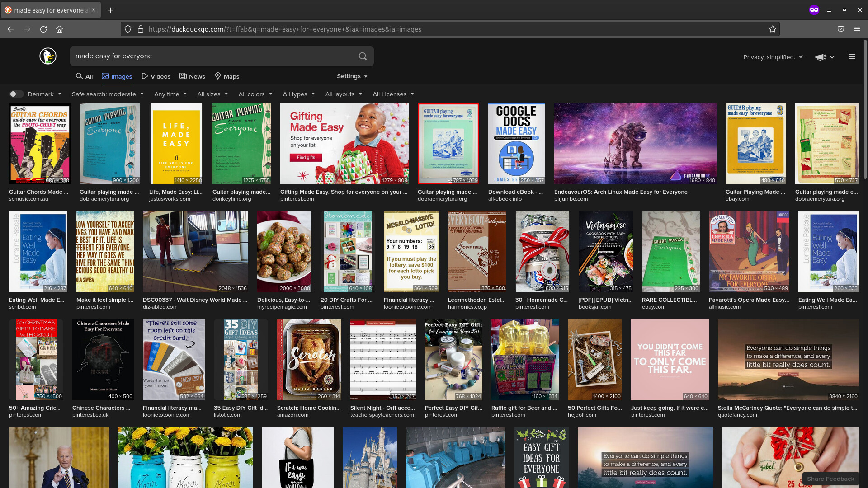Open Firefox application hamburger menu
This screenshot has height=488, width=868.
(857, 29)
